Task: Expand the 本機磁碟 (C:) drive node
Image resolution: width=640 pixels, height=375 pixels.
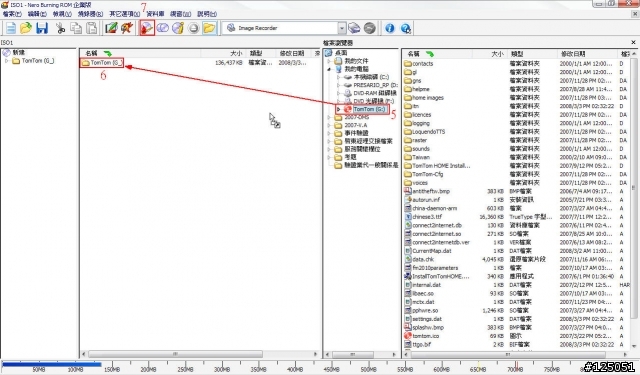Action: pos(339,77)
